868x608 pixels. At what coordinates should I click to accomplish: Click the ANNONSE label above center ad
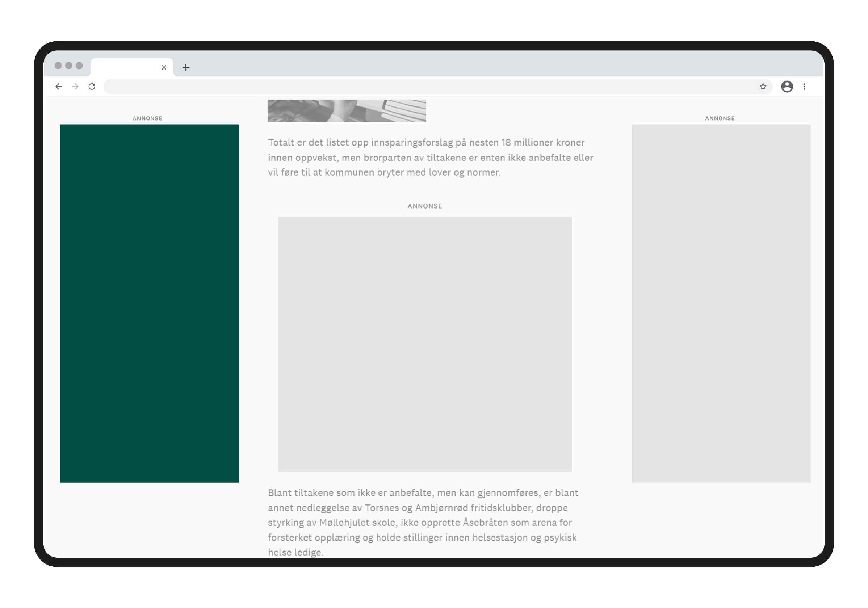[x=424, y=206]
